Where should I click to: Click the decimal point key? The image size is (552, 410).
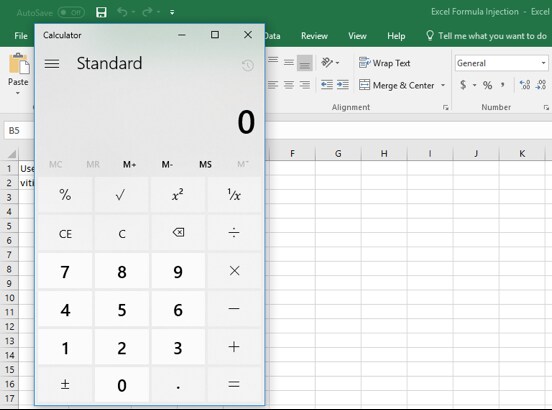tap(178, 384)
